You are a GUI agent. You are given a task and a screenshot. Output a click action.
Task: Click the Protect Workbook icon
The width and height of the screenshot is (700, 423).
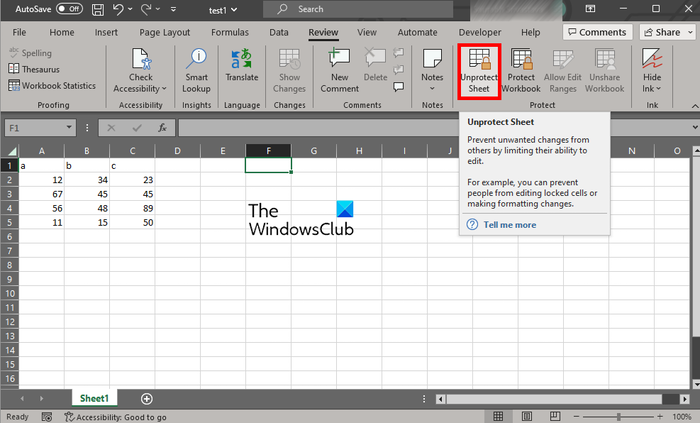point(521,69)
